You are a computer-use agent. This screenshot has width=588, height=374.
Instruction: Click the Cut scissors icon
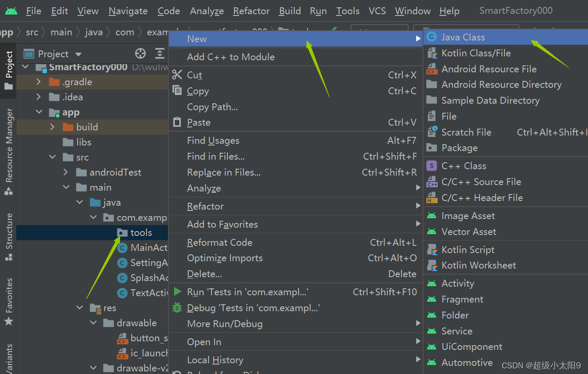coord(177,74)
